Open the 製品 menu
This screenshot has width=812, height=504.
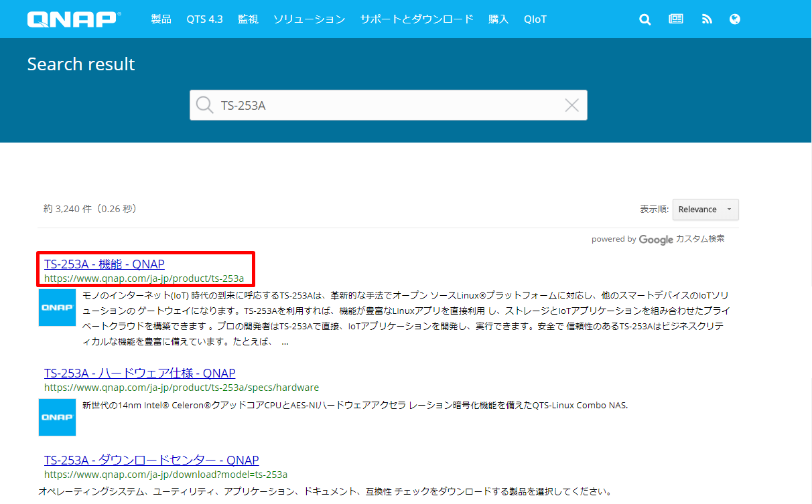tap(161, 19)
